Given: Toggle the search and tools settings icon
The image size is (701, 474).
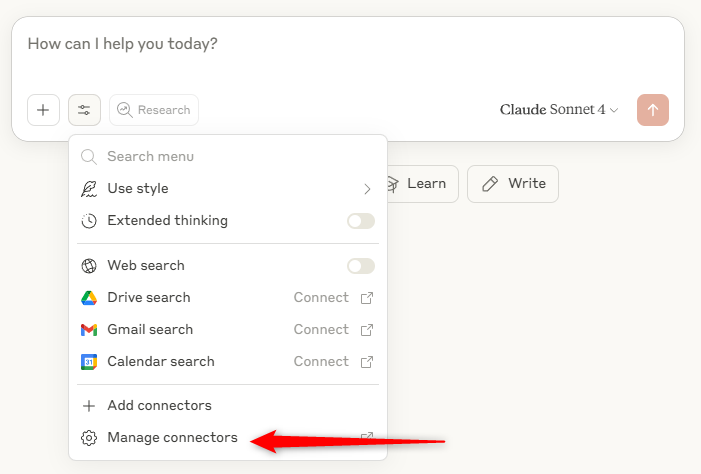Looking at the screenshot, I should tap(84, 110).
